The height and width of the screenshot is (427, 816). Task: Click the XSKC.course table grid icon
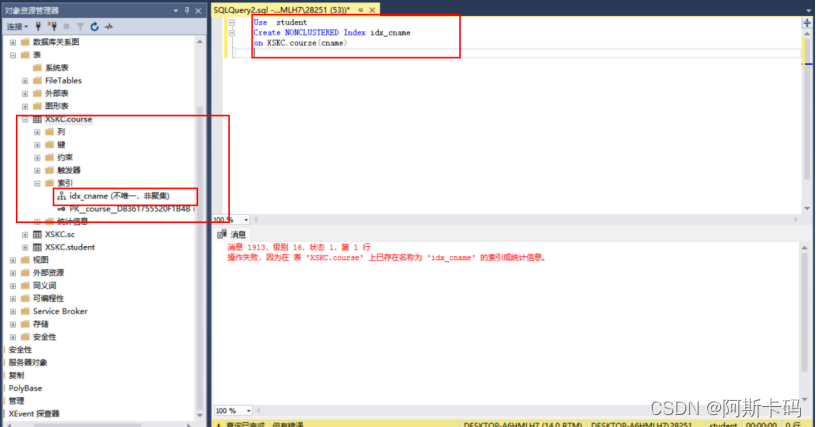click(37, 119)
